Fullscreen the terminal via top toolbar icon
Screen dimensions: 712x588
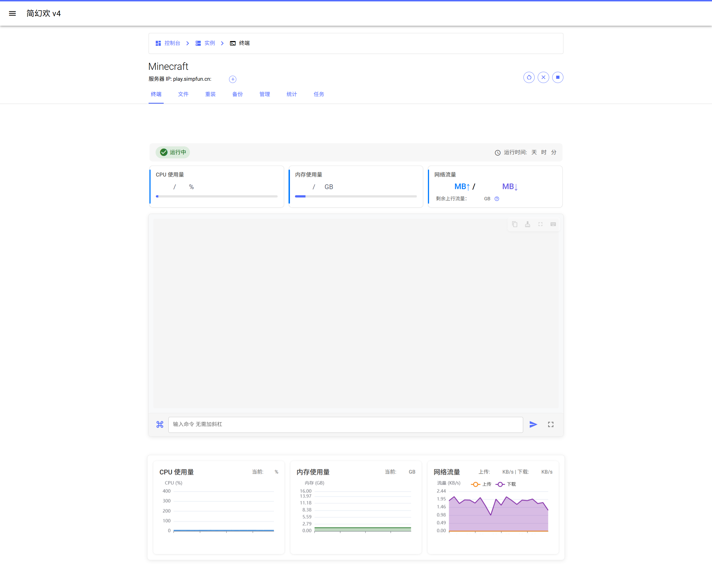coord(540,224)
